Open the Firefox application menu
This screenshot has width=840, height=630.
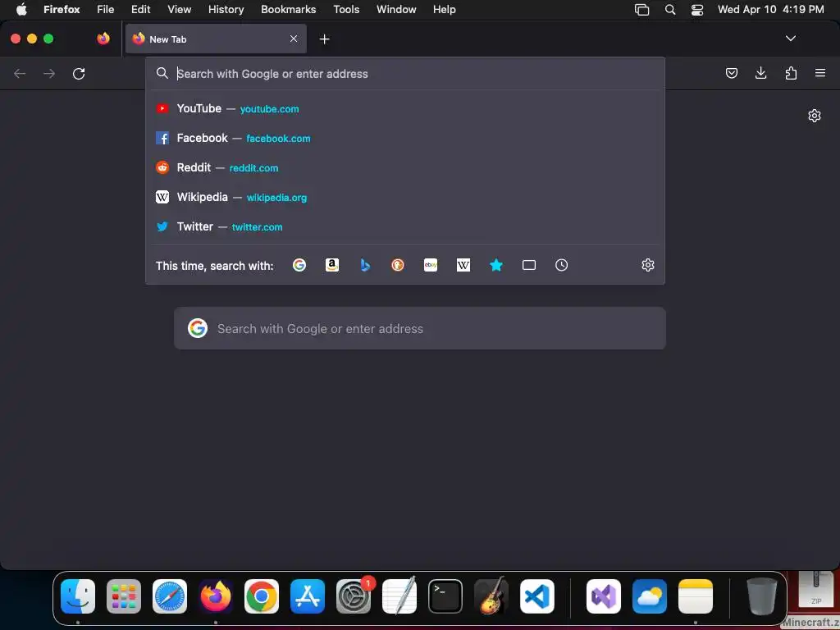(62, 9)
